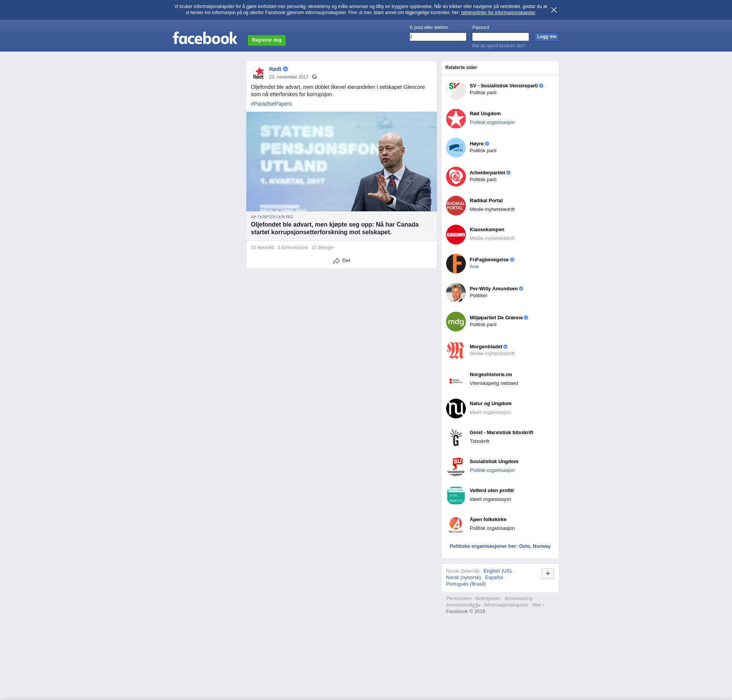The width and height of the screenshot is (732, 700).
Task: Open the Statens Pensjonsfond article image
Action: (x=342, y=161)
